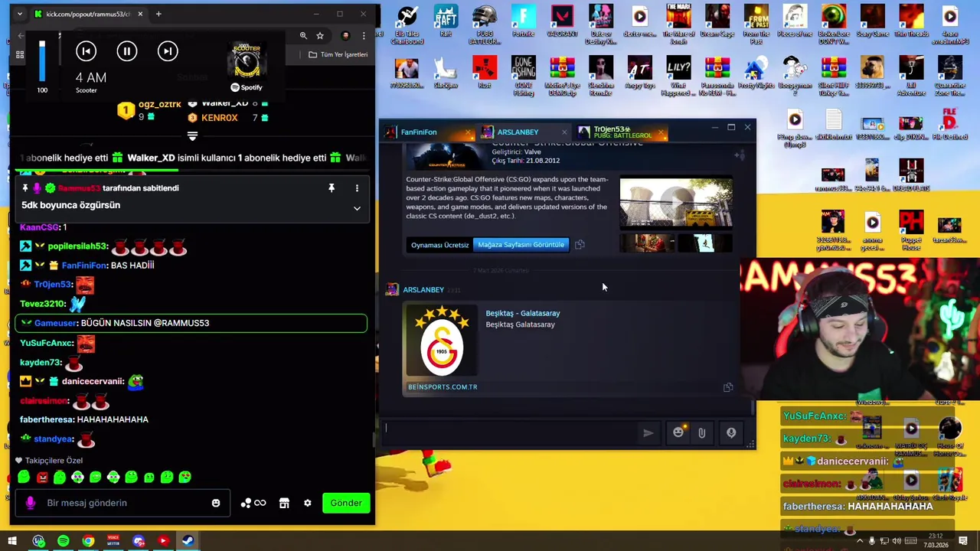The image size is (980, 551).
Task: Bookmark this page with the star icon
Action: point(320,35)
